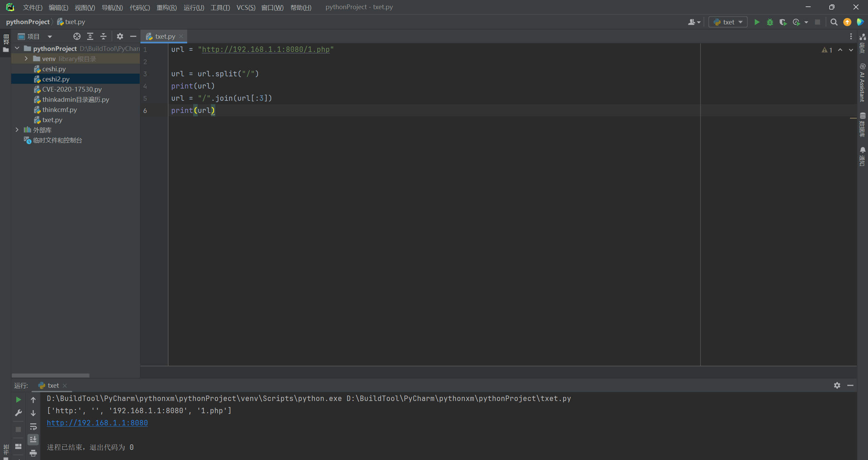Expand Code With Me dropdown arrow
The image size is (868, 460).
click(x=698, y=22)
